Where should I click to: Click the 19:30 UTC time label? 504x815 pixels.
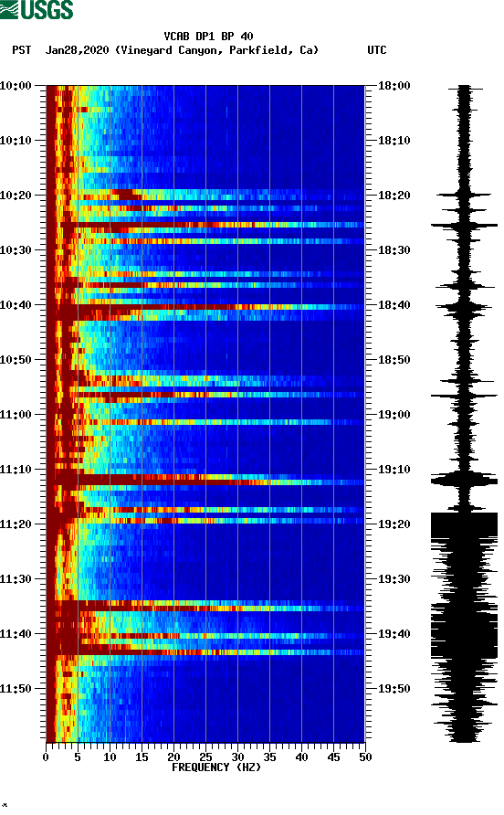pyautogui.click(x=394, y=579)
